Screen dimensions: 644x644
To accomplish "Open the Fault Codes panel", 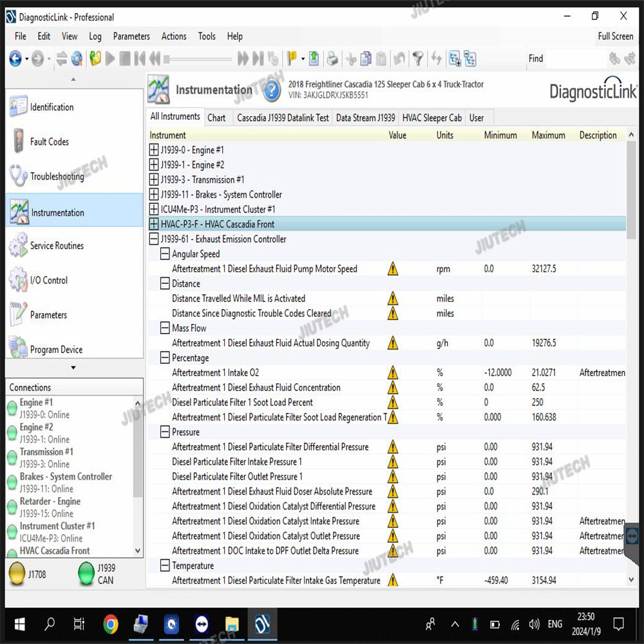I will (x=49, y=142).
